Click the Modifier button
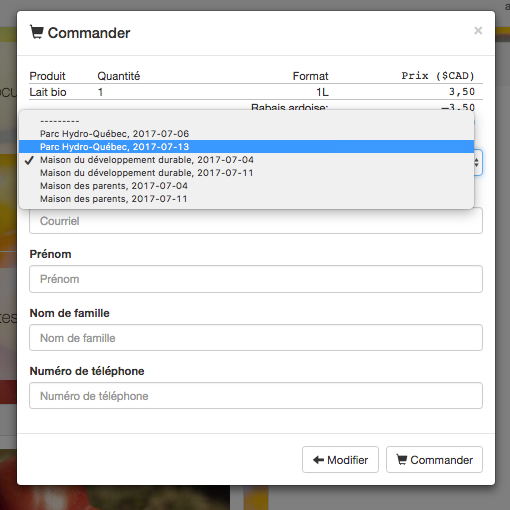The image size is (510, 510). pyautogui.click(x=340, y=460)
